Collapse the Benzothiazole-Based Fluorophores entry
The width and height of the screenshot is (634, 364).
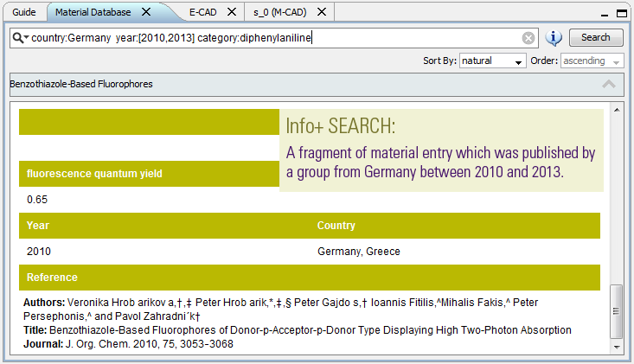click(x=609, y=85)
